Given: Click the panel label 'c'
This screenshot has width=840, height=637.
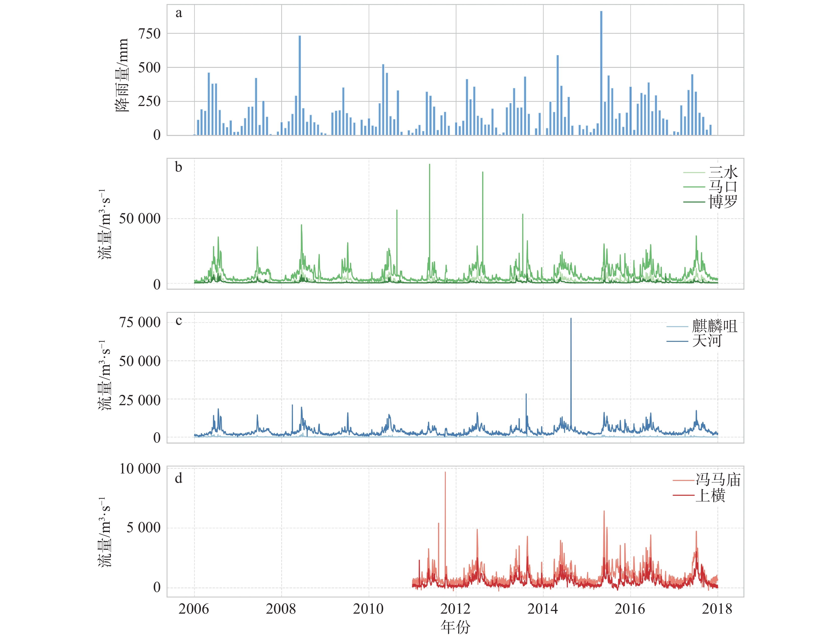Looking at the screenshot, I should click(x=178, y=321).
